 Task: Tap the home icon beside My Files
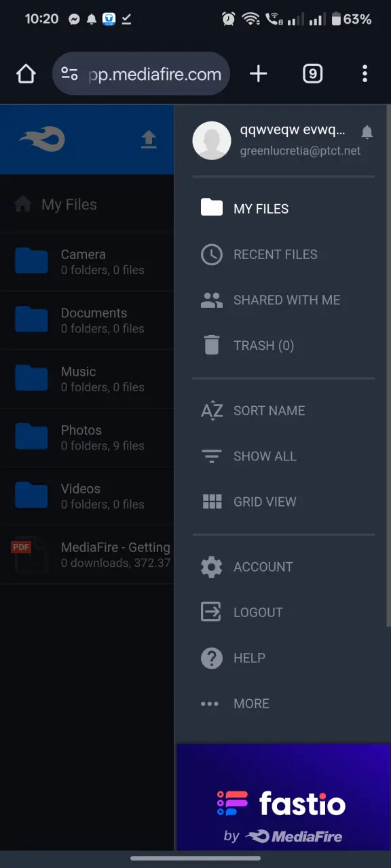click(23, 204)
